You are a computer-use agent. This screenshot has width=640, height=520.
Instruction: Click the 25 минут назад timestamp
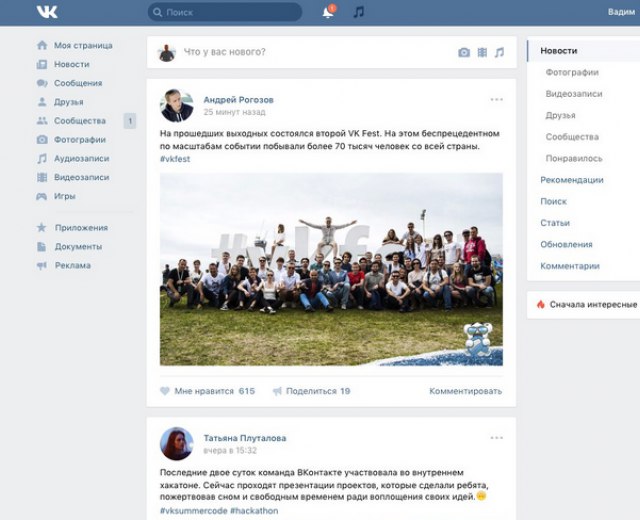point(234,112)
